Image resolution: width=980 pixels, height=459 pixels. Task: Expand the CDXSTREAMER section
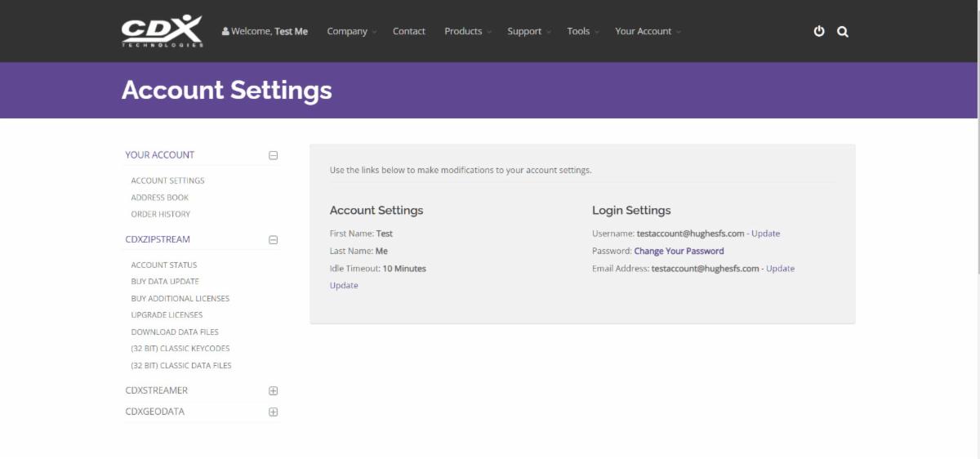click(x=274, y=390)
